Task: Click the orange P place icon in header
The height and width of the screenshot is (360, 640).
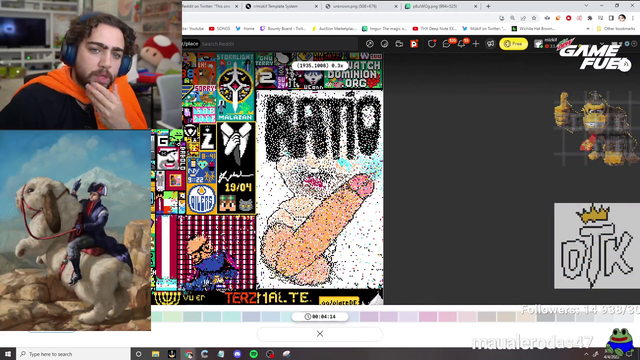Action: [x=414, y=44]
